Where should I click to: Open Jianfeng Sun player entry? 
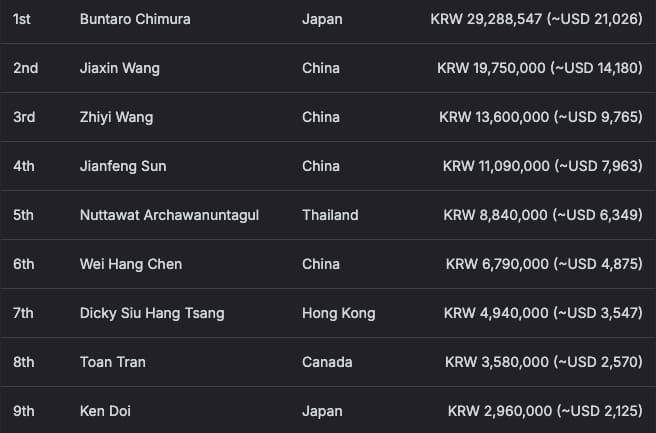click(x=123, y=166)
